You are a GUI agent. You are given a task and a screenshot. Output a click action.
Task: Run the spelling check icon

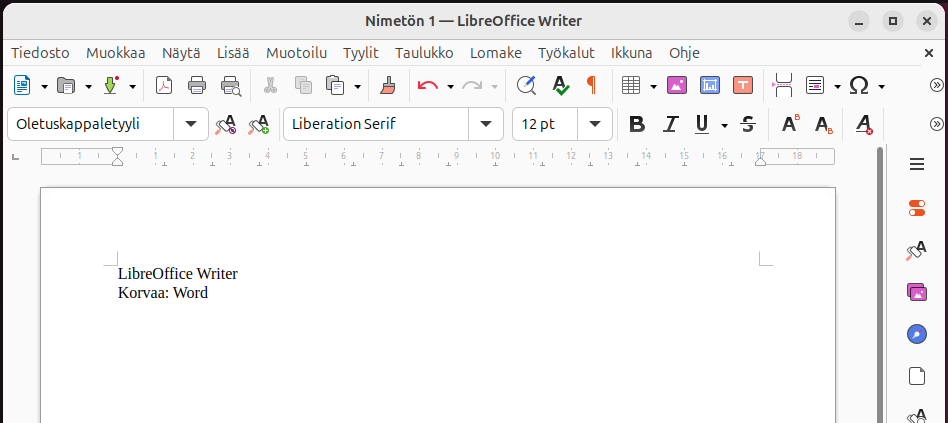pos(561,86)
